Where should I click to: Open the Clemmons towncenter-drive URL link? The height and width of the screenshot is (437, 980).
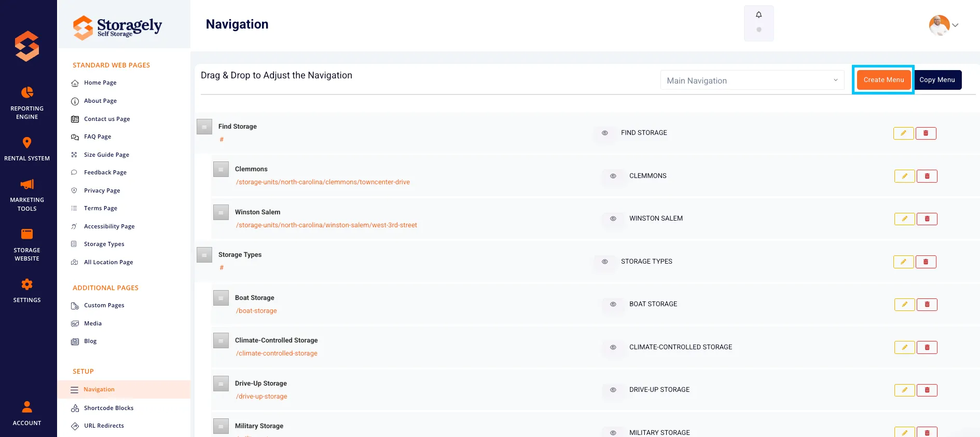pos(323,182)
